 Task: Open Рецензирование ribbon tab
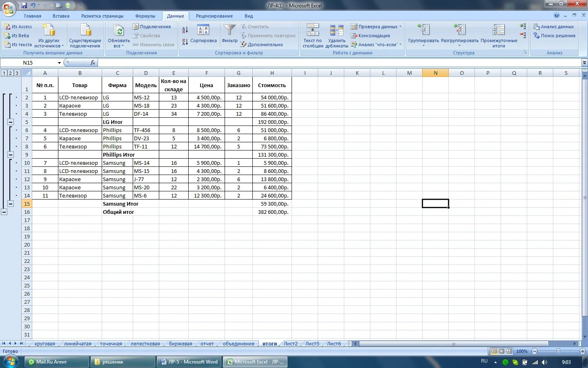(214, 16)
